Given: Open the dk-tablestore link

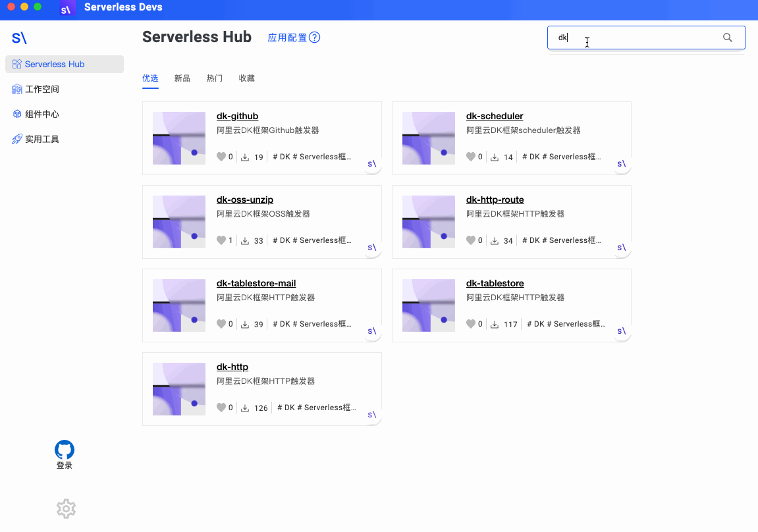Looking at the screenshot, I should pyautogui.click(x=495, y=283).
